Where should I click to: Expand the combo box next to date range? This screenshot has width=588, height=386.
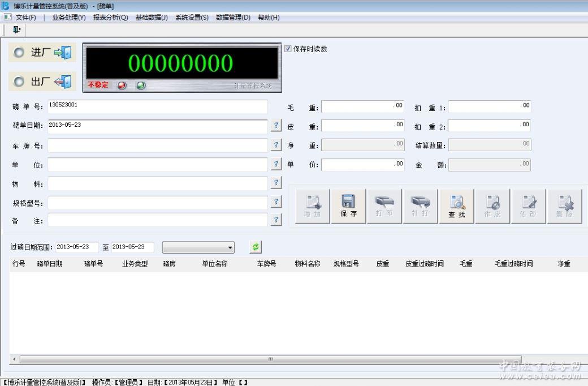[x=230, y=247]
